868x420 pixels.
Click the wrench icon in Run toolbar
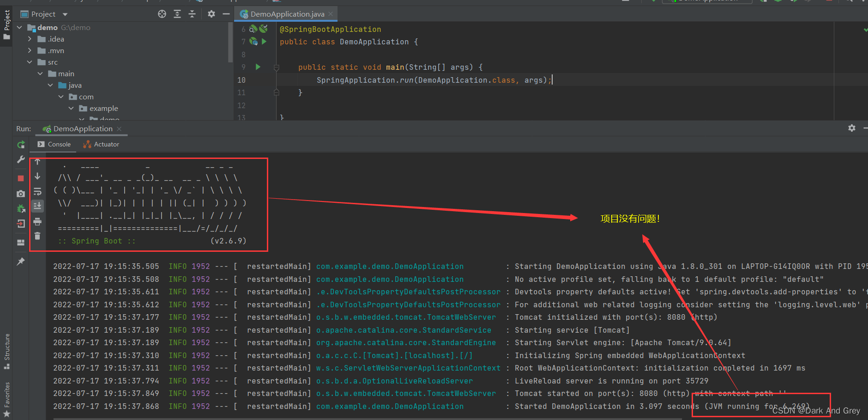point(21,159)
